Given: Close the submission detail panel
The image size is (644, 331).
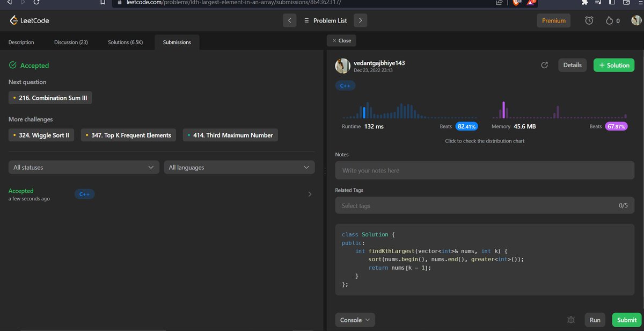Looking at the screenshot, I should [341, 40].
